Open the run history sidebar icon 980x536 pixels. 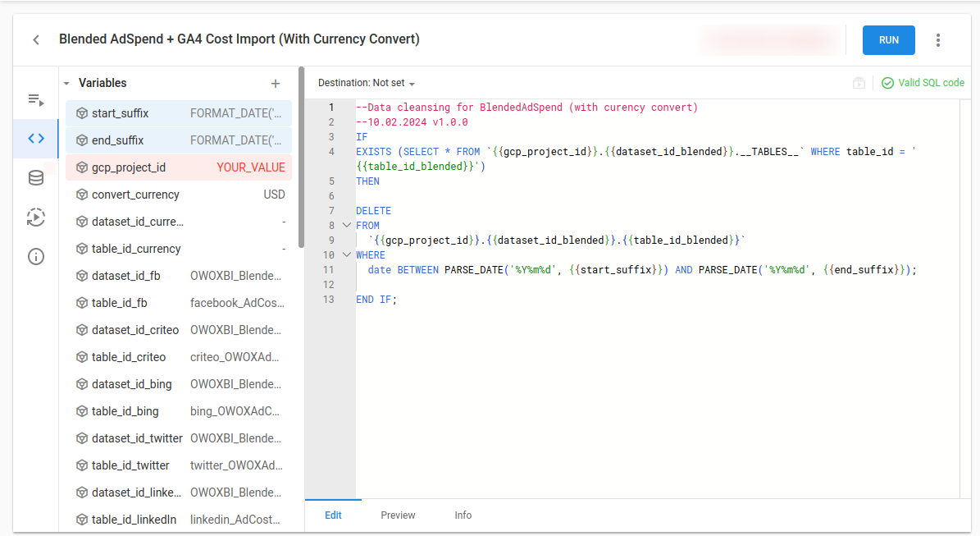tap(35, 218)
